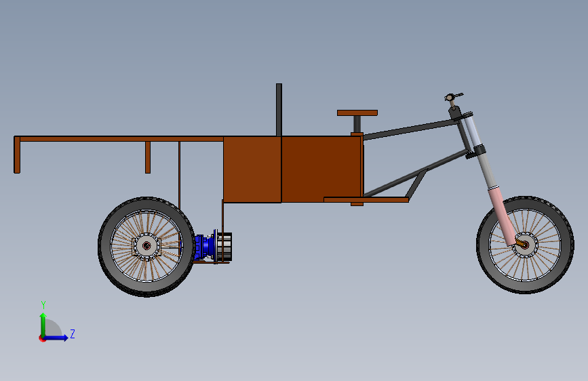Select the gray electric motor housing

pos(225,246)
